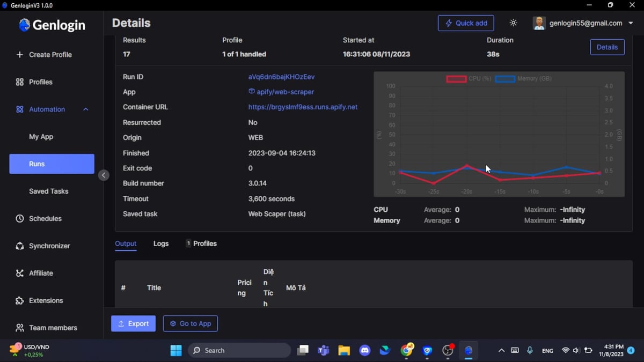Open the Run ID aVq6dn6bajKHOzEev link
This screenshot has width=644, height=362.
pos(281,77)
